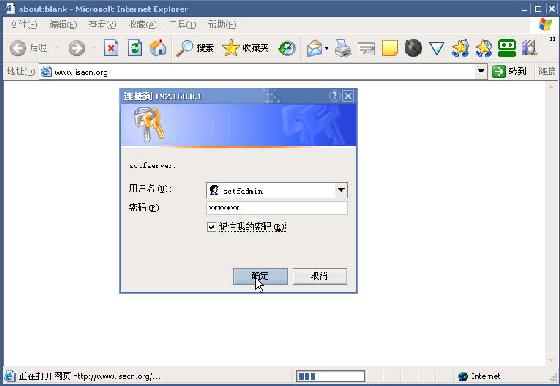The height and width of the screenshot is (386, 560).
Task: Refresh the page with green arrows icon
Action: [135, 48]
